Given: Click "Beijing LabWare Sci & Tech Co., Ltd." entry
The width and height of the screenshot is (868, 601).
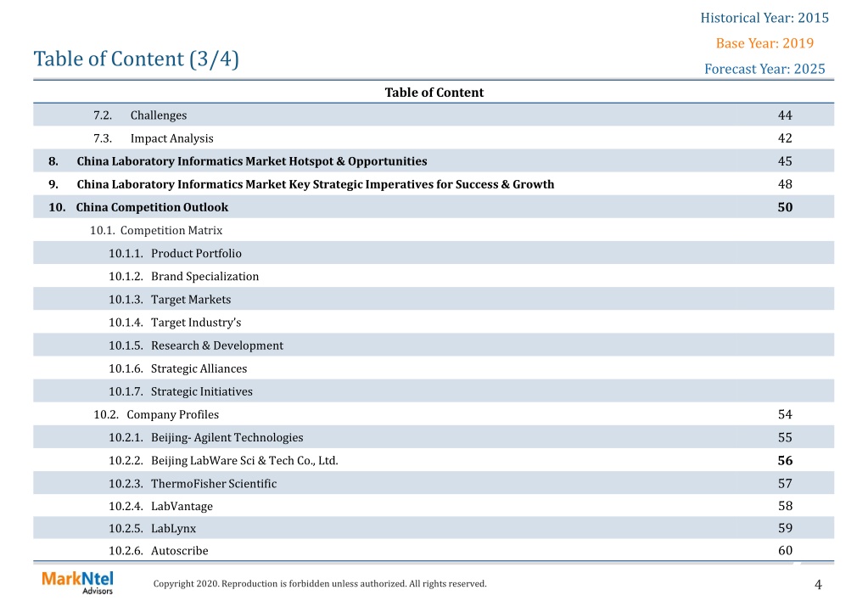Looking at the screenshot, I should point(244,460).
